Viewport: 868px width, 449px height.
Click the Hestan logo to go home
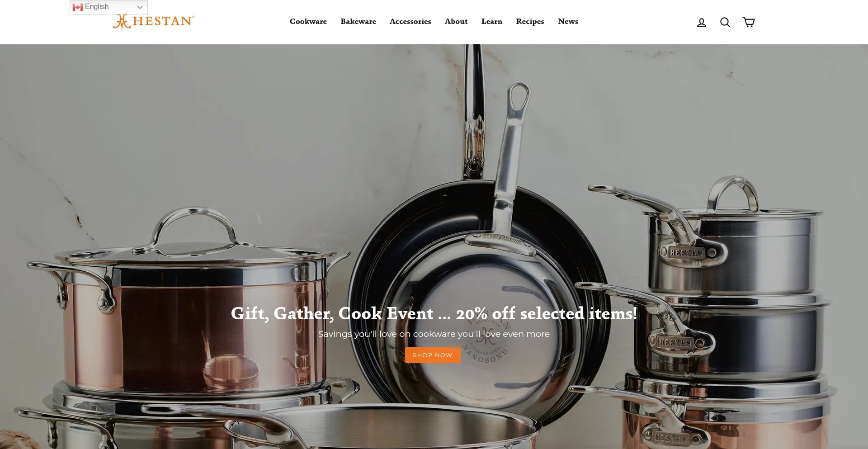[154, 22]
